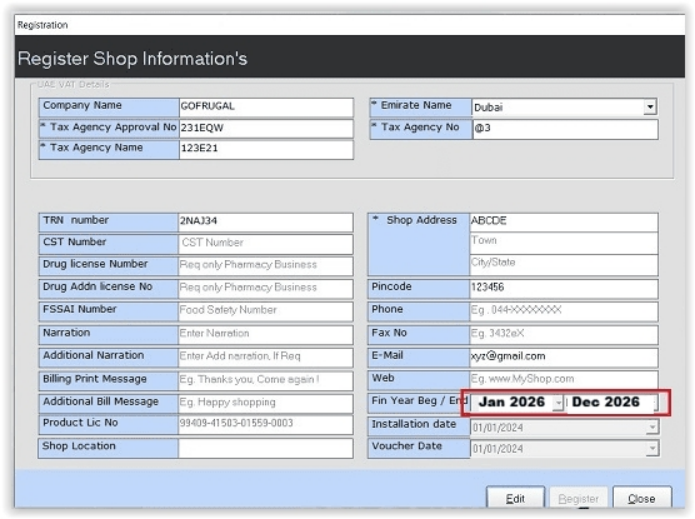This screenshot has height=519, width=695.
Task: Click into the TRN number field
Action: [x=265, y=222]
